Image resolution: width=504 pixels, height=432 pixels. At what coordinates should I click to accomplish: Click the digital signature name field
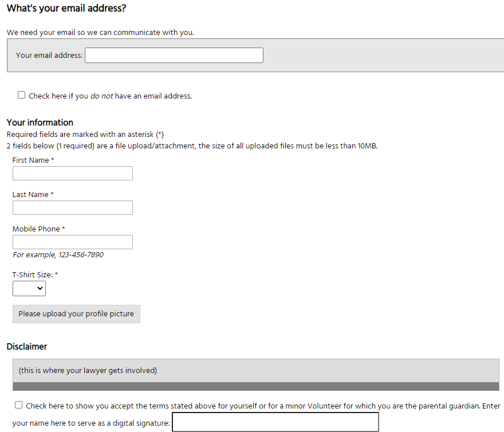tap(275, 422)
